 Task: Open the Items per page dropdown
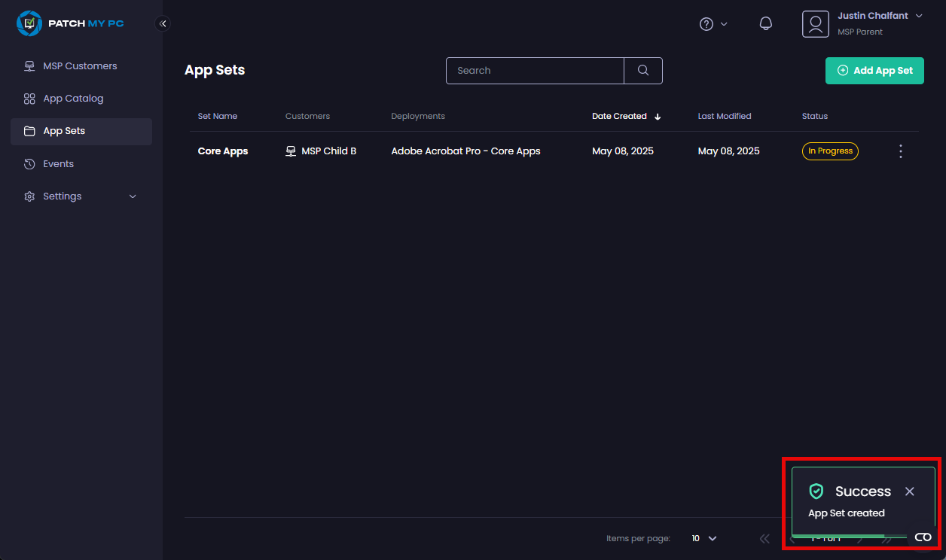coord(702,538)
